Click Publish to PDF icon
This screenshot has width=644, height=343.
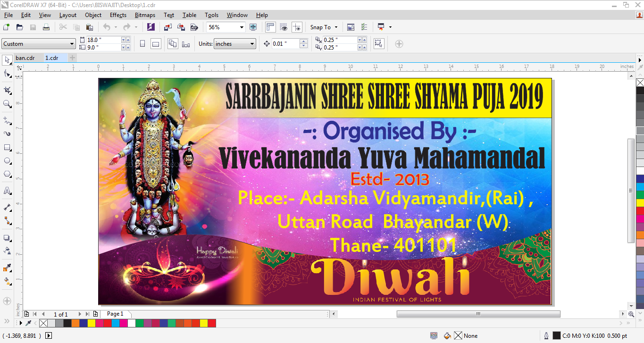[x=193, y=27]
